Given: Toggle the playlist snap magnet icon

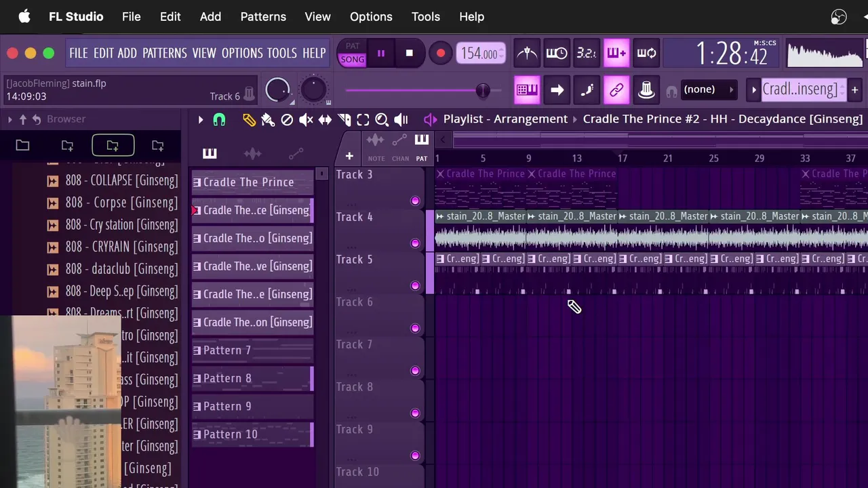Looking at the screenshot, I should click(219, 120).
